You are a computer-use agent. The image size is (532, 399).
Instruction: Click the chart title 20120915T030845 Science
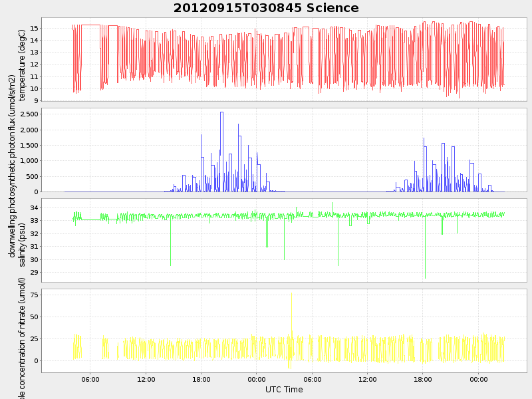(x=266, y=8)
